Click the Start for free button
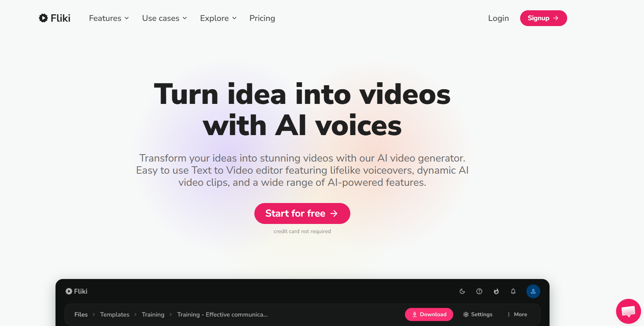 coord(302,213)
